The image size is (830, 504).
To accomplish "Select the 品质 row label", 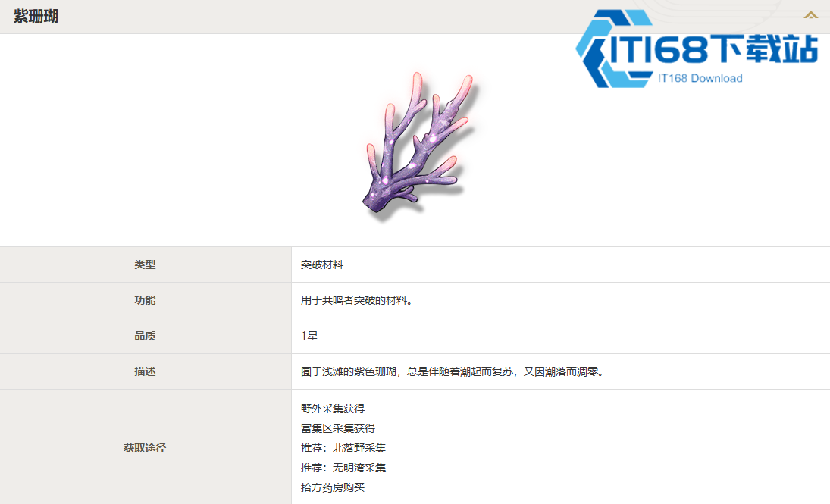I will click(145, 336).
